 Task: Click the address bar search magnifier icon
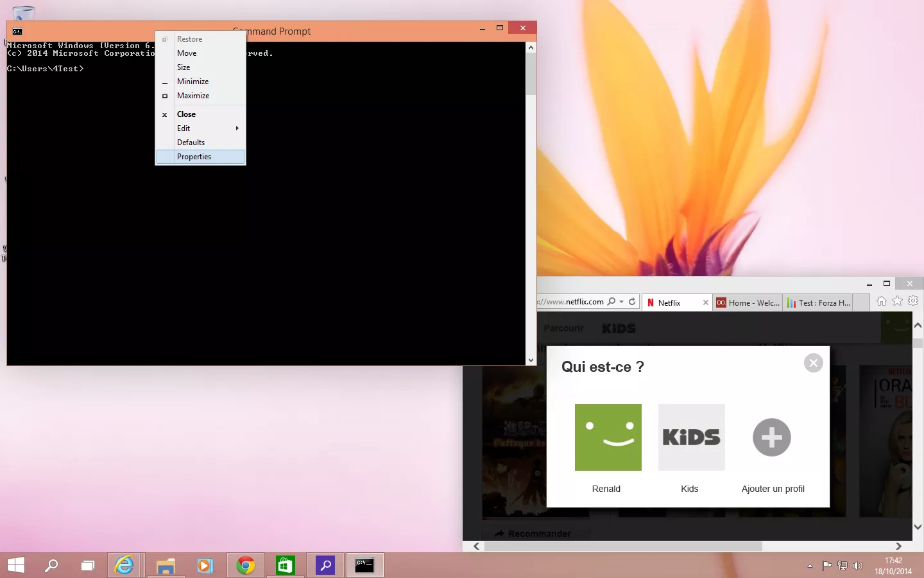tap(612, 302)
